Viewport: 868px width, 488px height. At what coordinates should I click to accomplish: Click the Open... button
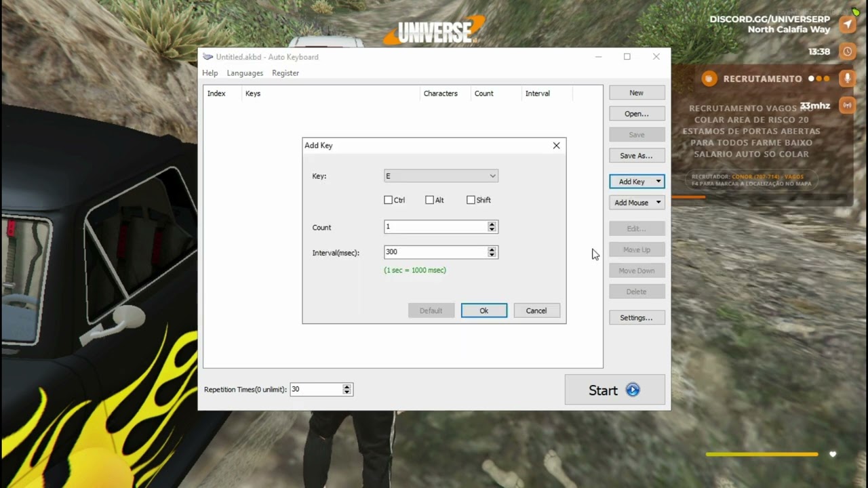tap(637, 114)
